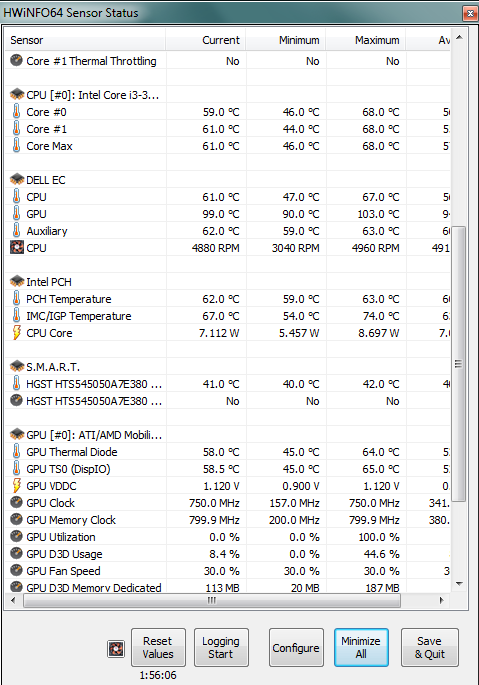Image resolution: width=479 pixels, height=685 pixels.
Task: Open the Configure dialog
Action: (296, 647)
